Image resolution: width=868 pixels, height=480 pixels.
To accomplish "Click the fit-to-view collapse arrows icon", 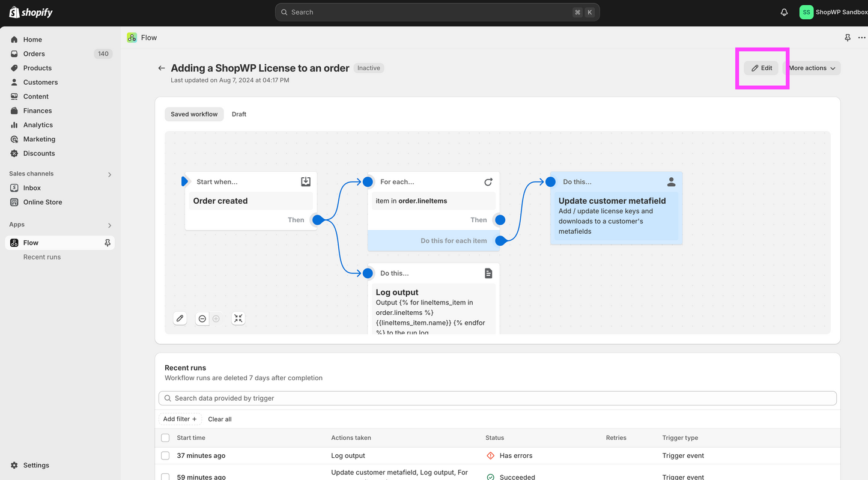I will [238, 318].
